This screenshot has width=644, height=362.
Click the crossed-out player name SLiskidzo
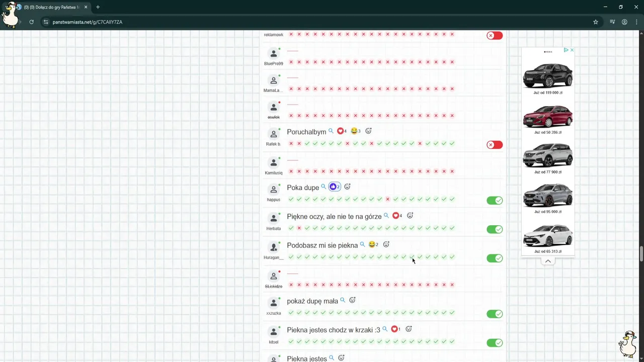click(274, 287)
